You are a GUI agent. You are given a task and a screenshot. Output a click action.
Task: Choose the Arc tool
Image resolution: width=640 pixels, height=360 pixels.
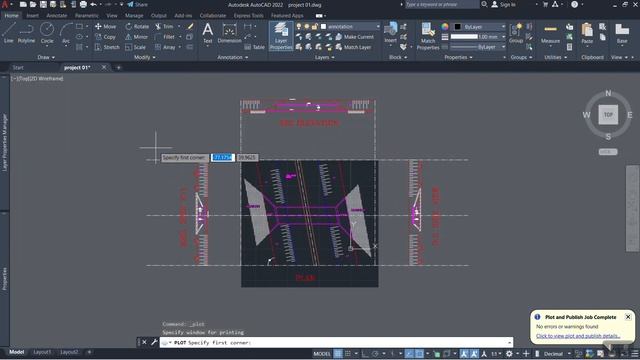point(66,33)
